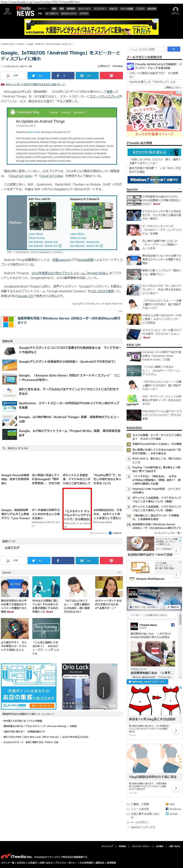
Task: Open メールマガジン footer link
Action: point(140,822)
